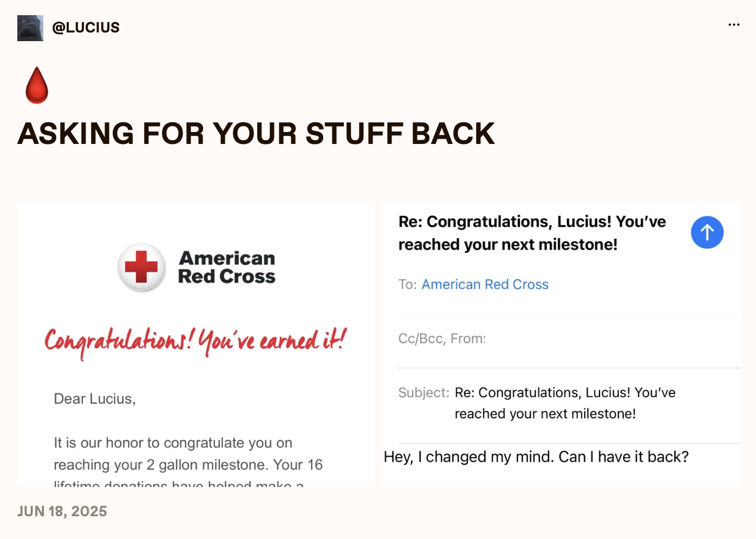The image size is (756, 539).
Task: Click the blue send arrow button
Action: [x=707, y=233]
